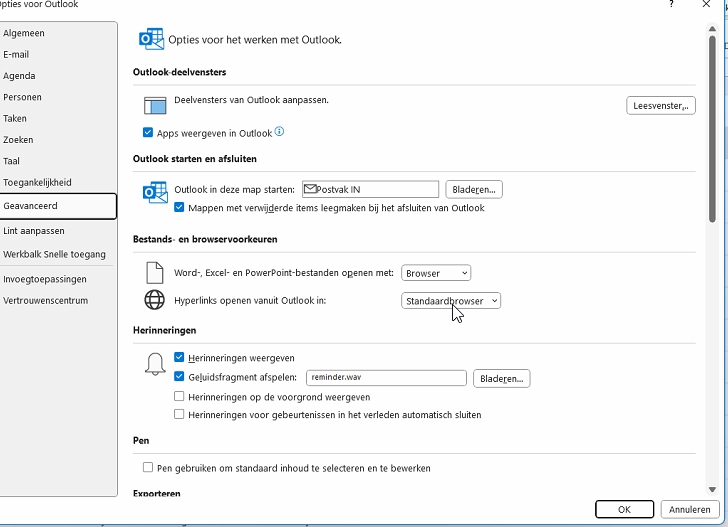This screenshot has height=527, width=728.
Task: Click the reminder.wav sound file field
Action: click(x=385, y=378)
